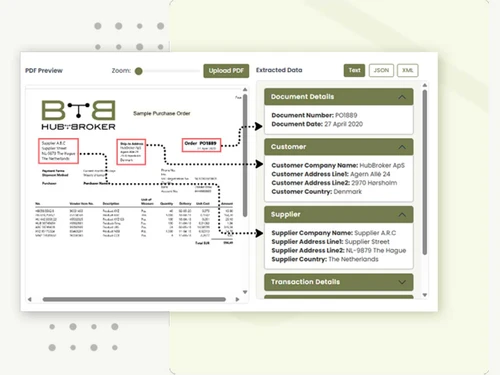Click 'Supplier Company Name: Supplier A.B.C'
This screenshot has height=375, width=500.
coord(334,233)
